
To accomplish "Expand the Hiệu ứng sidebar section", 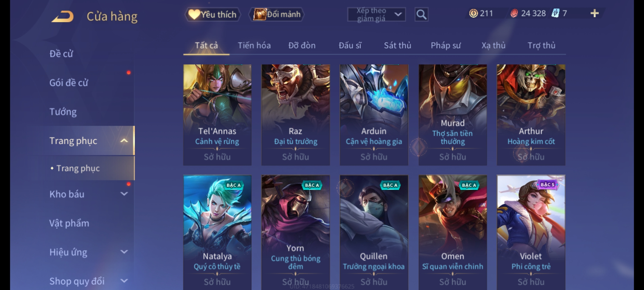I will (124, 252).
